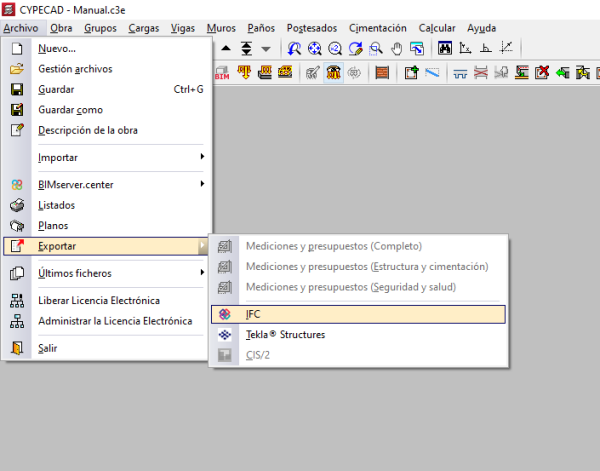
Task: Expand the BIMserver.center submenu
Action: click(106, 185)
